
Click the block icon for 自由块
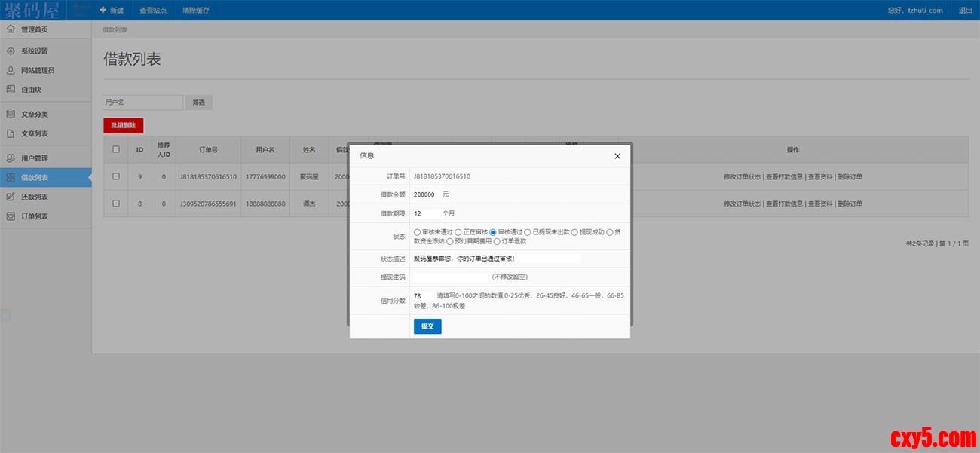(11, 90)
